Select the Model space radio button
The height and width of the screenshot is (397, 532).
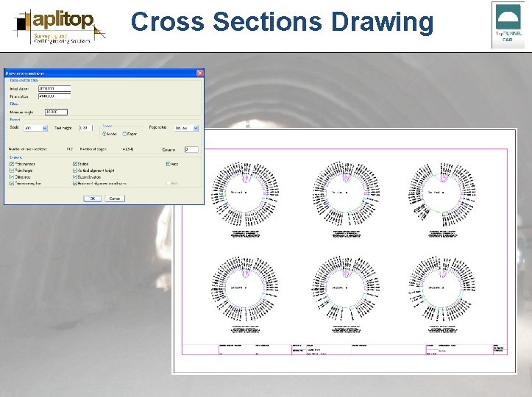pos(104,134)
